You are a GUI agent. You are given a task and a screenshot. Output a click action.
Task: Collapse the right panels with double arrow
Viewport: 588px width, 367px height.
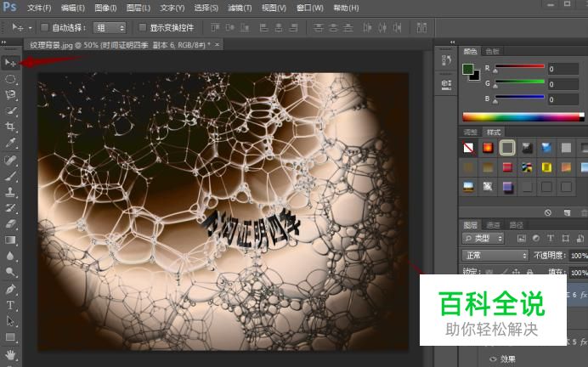[453, 42]
